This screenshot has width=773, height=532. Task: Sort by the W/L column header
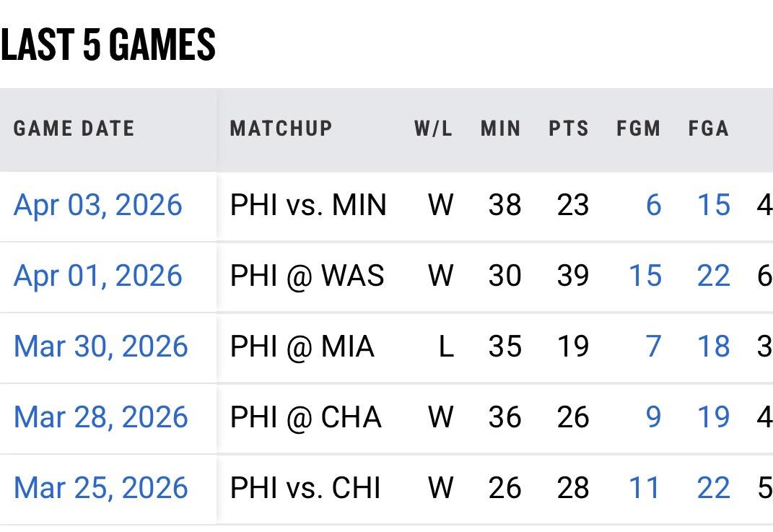[433, 129]
